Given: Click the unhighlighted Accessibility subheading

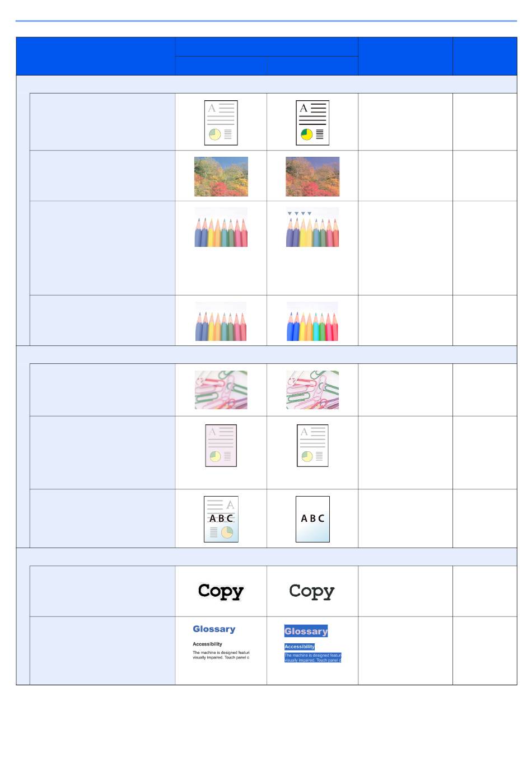Looking at the screenshot, I should click(x=207, y=644).
